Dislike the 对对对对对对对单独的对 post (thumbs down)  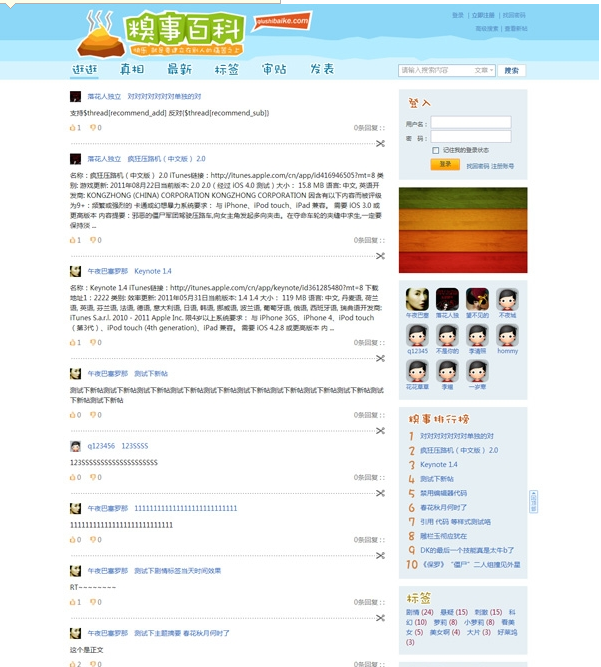[x=93, y=128]
